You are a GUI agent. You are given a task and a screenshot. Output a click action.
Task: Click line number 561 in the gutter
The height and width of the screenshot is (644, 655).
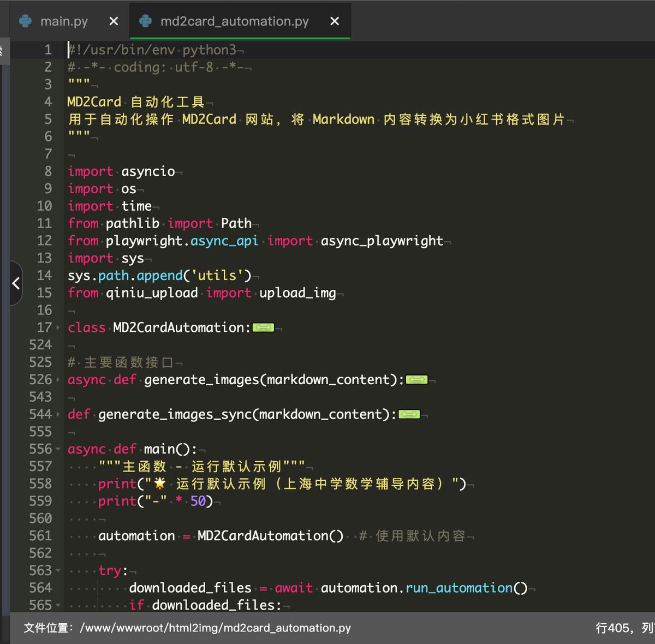[x=39, y=535]
